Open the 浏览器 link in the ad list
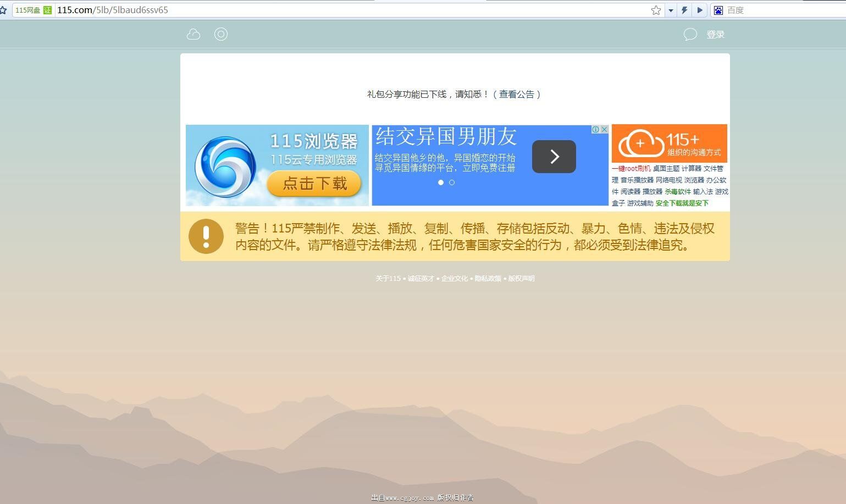The width and height of the screenshot is (846, 504). coord(694,180)
